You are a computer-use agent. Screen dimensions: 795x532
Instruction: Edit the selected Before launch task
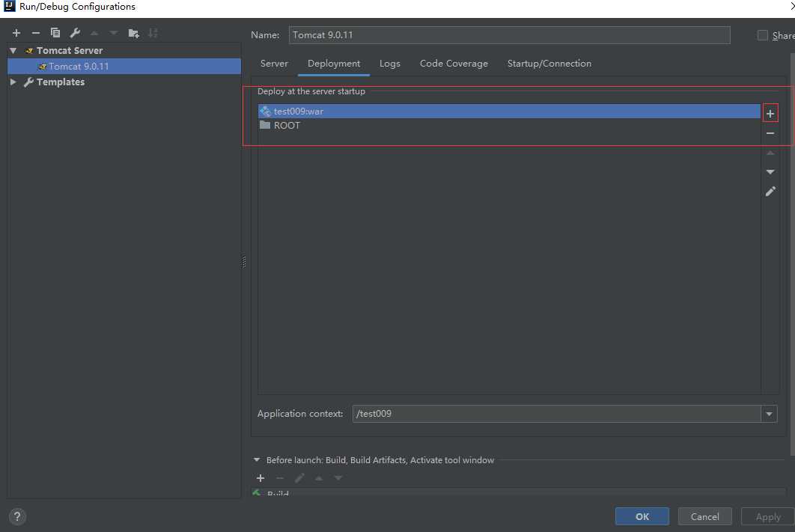tap(299, 478)
